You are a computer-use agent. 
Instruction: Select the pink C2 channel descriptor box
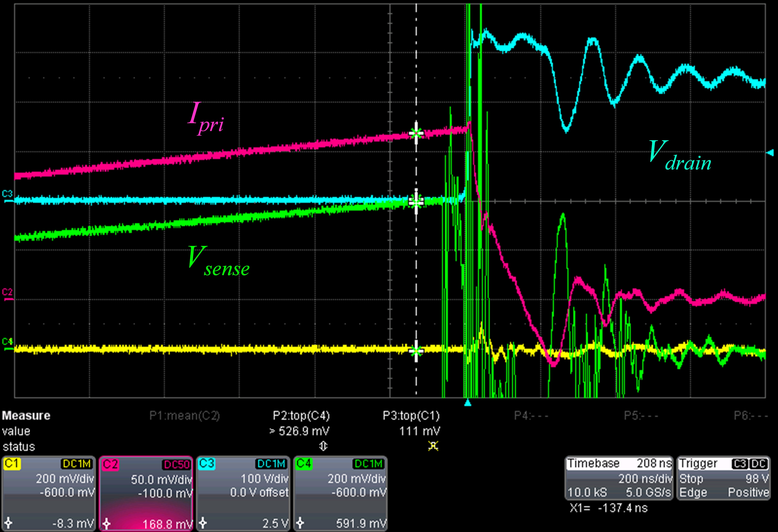tap(146, 493)
